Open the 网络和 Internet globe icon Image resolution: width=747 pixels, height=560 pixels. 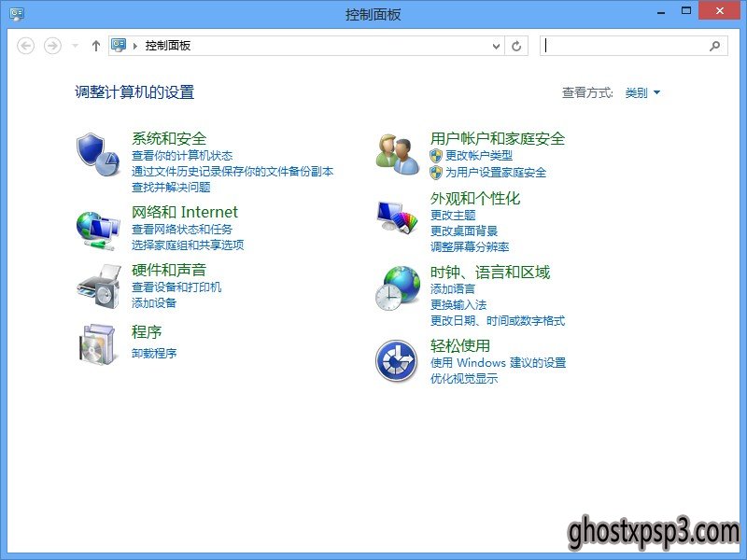coord(98,231)
